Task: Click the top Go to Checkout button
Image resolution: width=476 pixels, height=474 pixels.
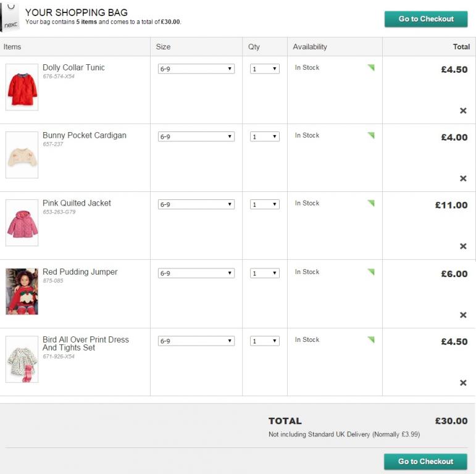Action: (426, 19)
